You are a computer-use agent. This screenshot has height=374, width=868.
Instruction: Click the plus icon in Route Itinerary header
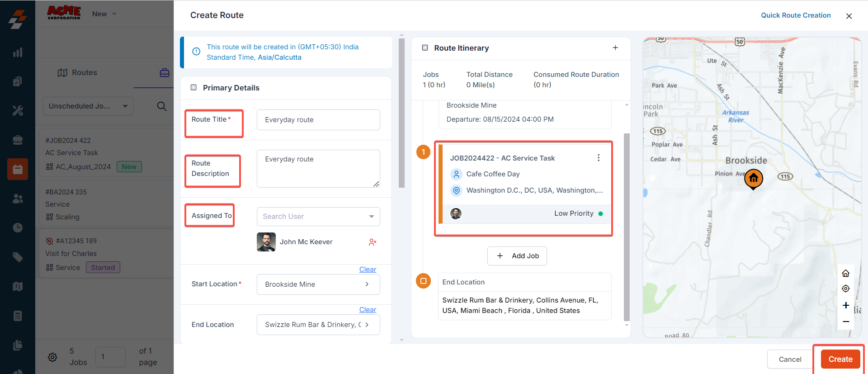[x=615, y=48]
